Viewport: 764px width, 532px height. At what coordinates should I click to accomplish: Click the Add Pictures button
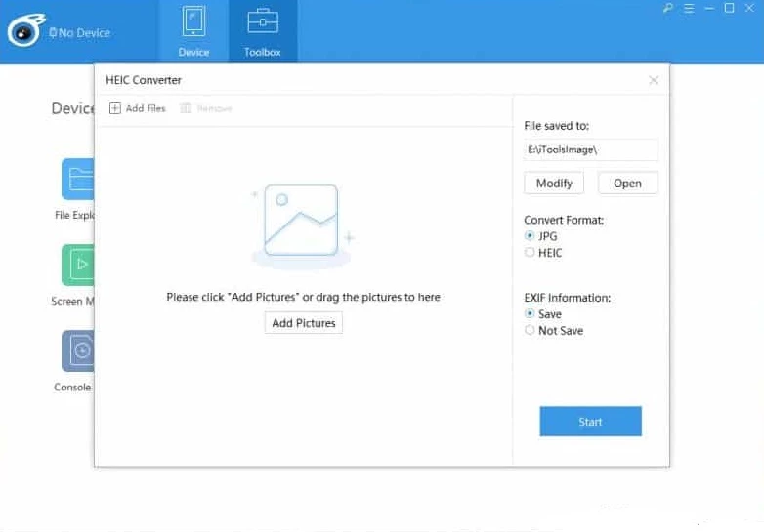[303, 323]
